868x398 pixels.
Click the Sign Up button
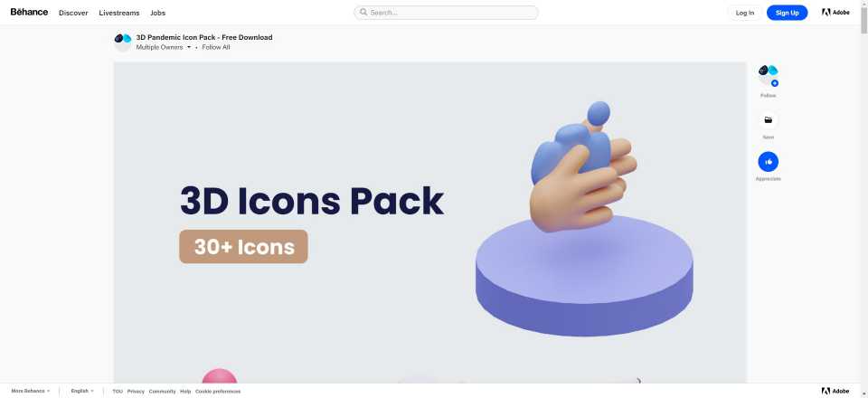tap(787, 13)
